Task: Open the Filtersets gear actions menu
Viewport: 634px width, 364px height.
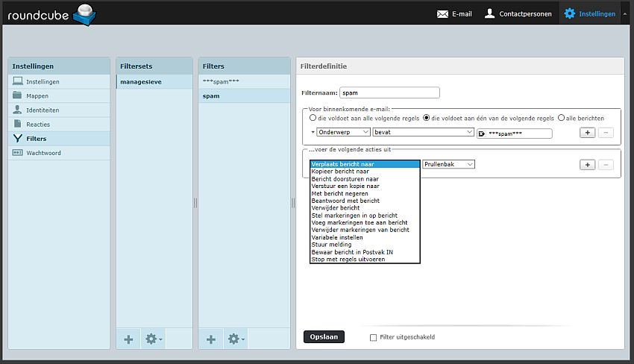Action: (154, 339)
